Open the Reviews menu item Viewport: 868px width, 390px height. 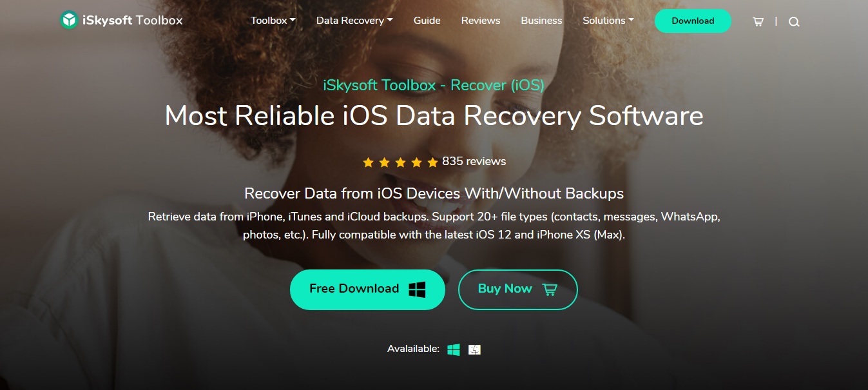click(481, 21)
